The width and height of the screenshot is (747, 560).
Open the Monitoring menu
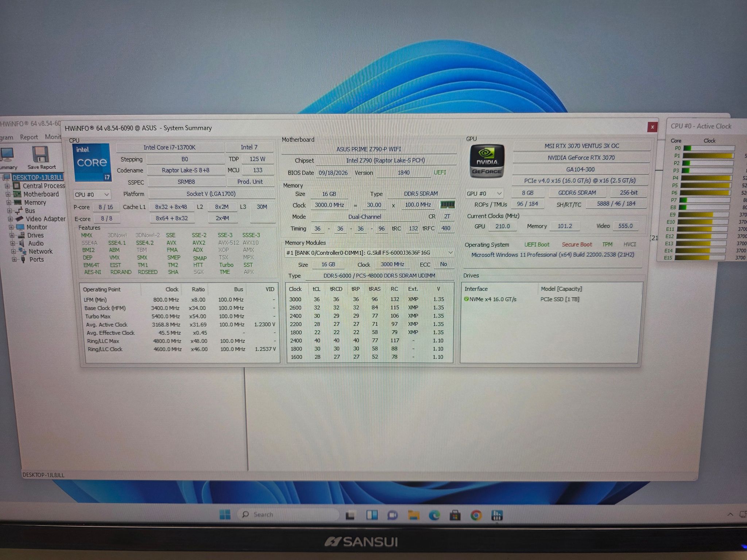(53, 137)
